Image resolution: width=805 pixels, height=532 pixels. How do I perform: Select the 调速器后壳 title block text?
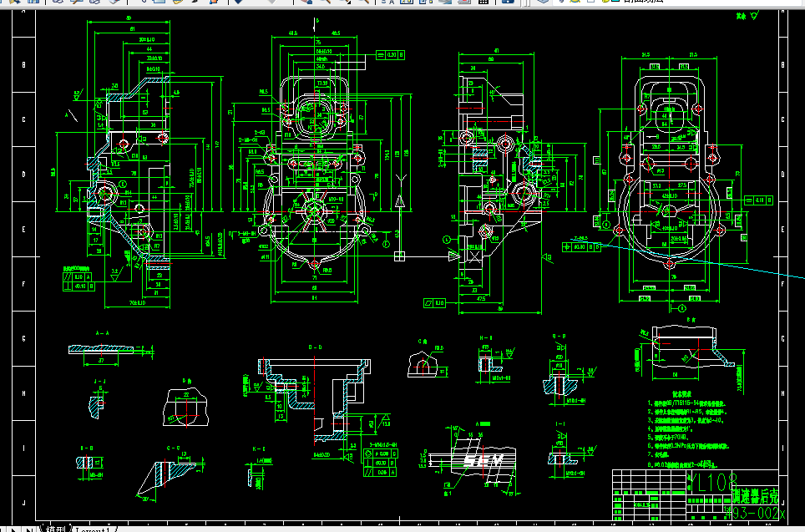[x=755, y=497]
